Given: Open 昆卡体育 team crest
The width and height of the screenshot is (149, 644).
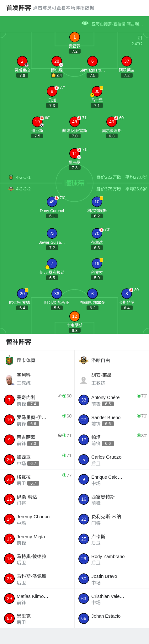Looking at the screenshot, I should pyautogui.click(x=9, y=360).
